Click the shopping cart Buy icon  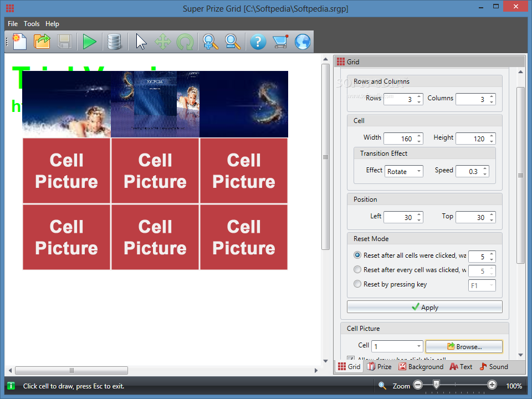tap(280, 42)
